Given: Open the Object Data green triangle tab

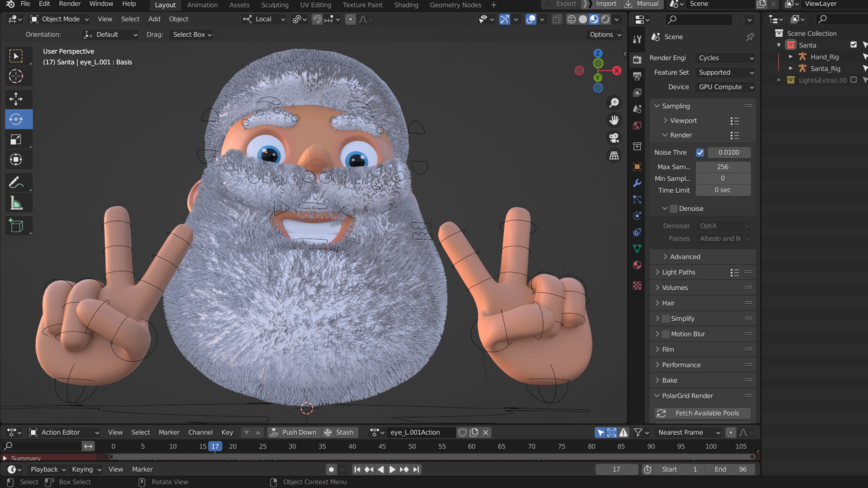Looking at the screenshot, I should tap(637, 249).
